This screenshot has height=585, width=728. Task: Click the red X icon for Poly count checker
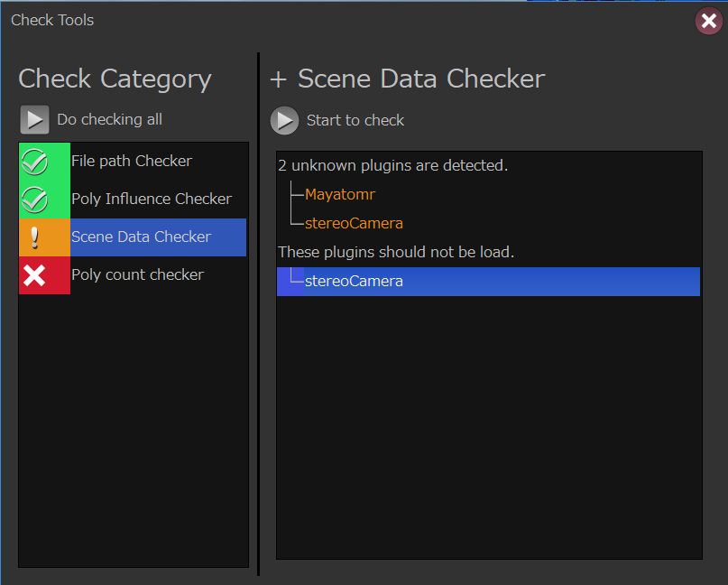[35, 274]
